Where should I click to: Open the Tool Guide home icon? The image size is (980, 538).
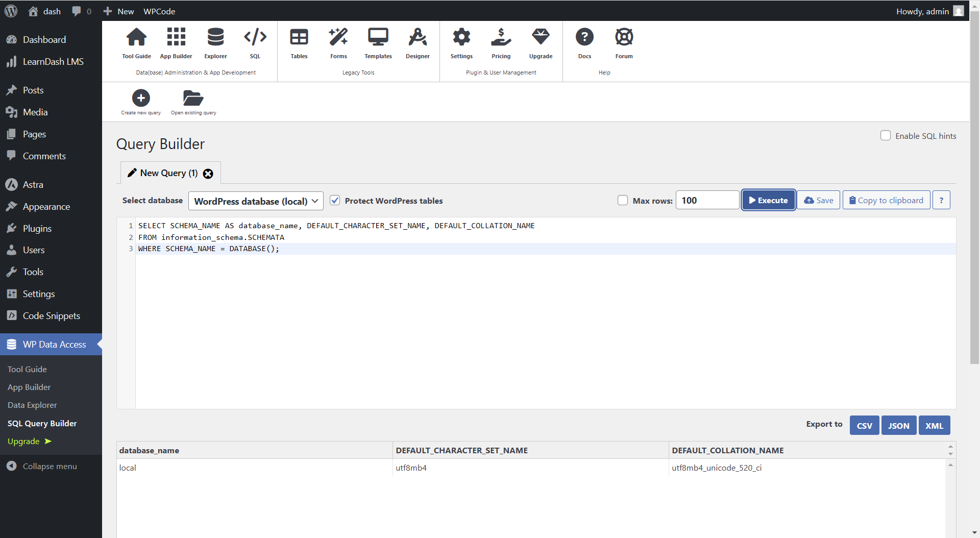pyautogui.click(x=136, y=37)
